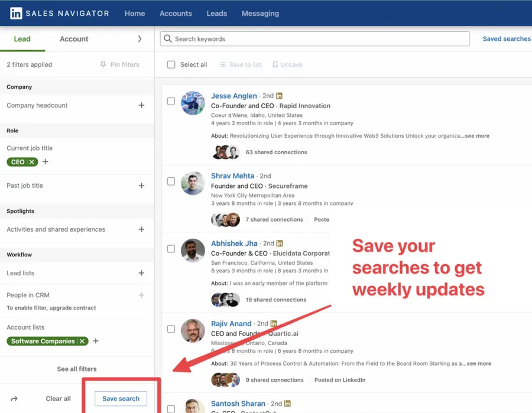Viewport: 532px width, 413px height.
Task: Click the Save search button
Action: pyautogui.click(x=121, y=398)
